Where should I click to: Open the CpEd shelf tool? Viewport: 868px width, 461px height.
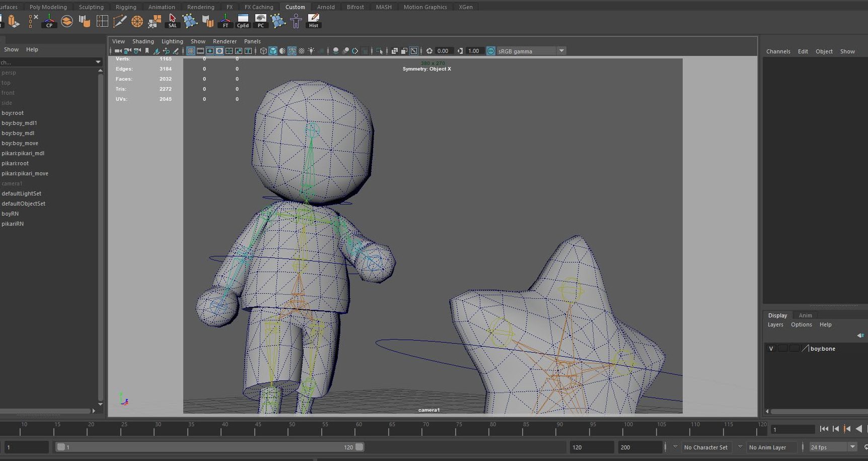243,21
